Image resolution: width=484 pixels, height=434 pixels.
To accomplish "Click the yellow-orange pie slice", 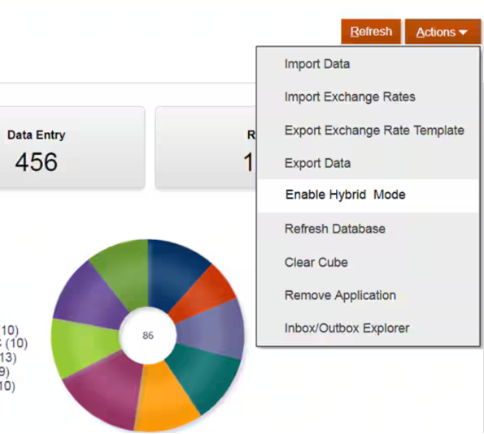I will pyautogui.click(x=163, y=400).
